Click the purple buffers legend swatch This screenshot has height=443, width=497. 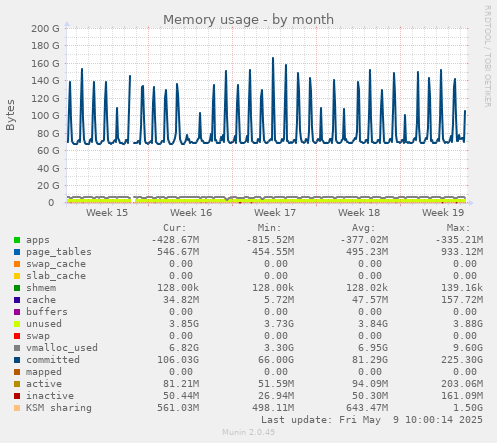click(17, 312)
